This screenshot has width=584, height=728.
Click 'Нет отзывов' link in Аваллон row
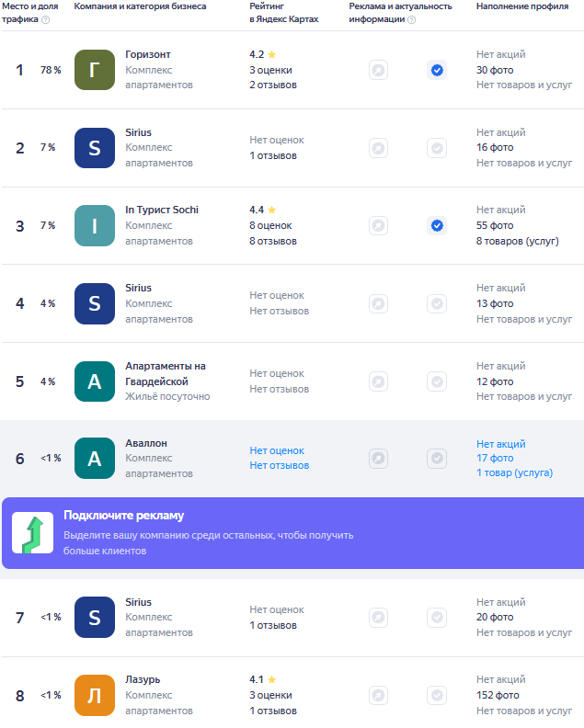click(280, 465)
